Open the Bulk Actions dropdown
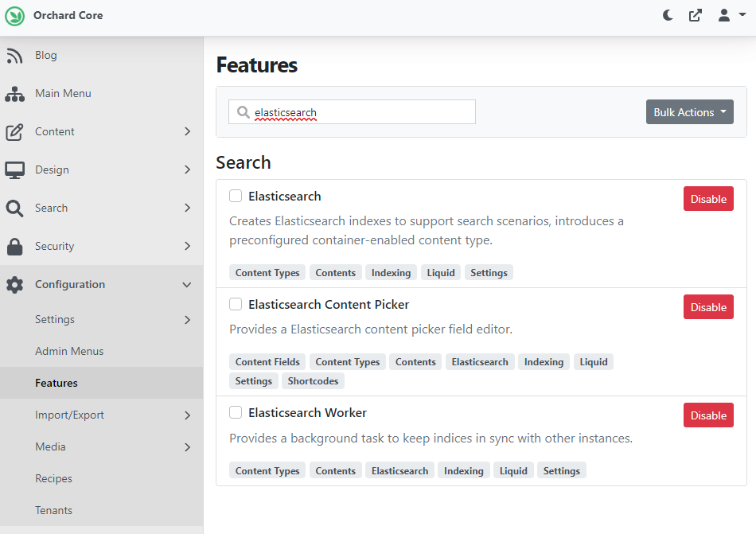Image resolution: width=756 pixels, height=534 pixels. coord(689,111)
